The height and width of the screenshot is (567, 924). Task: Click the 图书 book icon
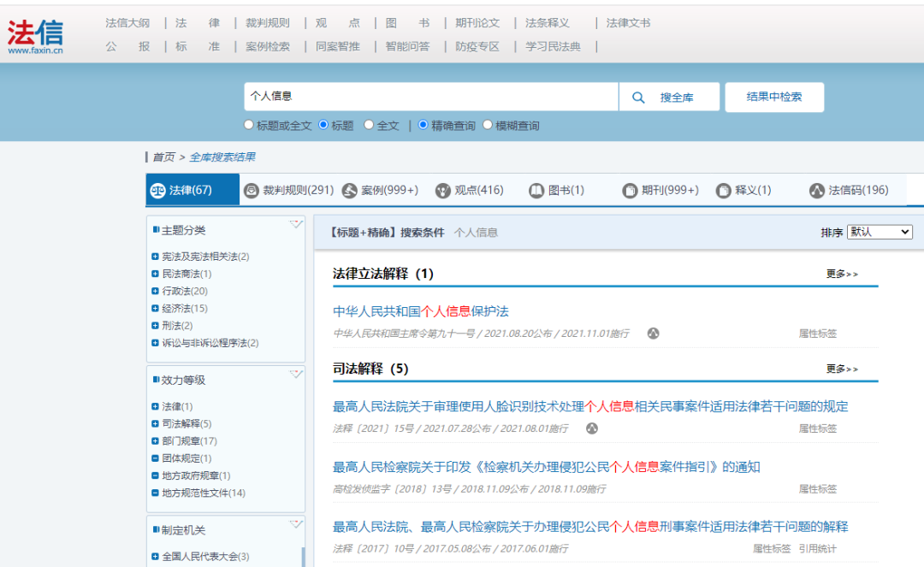(536, 191)
